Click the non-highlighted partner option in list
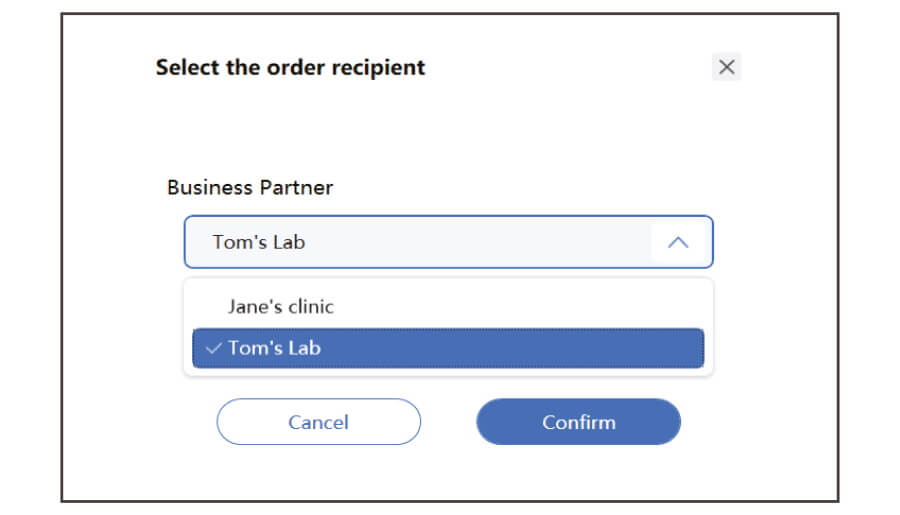 point(448,307)
